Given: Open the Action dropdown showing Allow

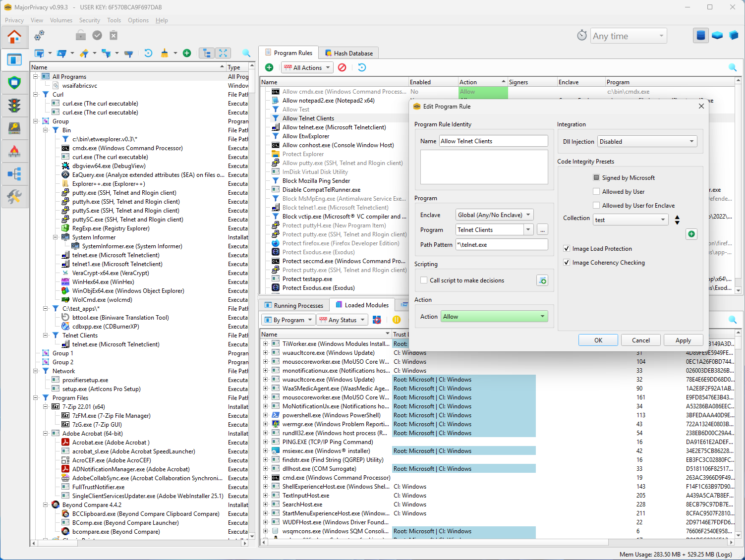Looking at the screenshot, I should tap(494, 317).
